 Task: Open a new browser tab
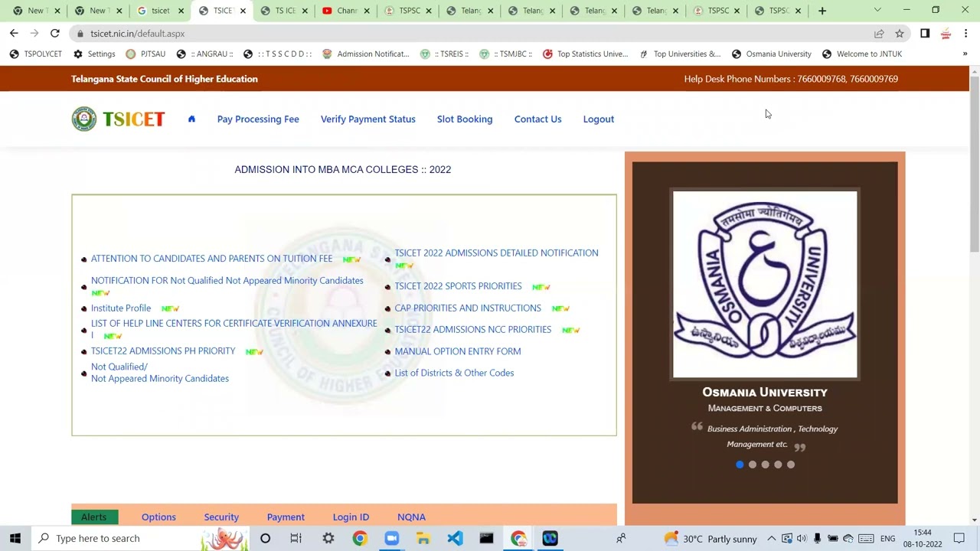[822, 11]
